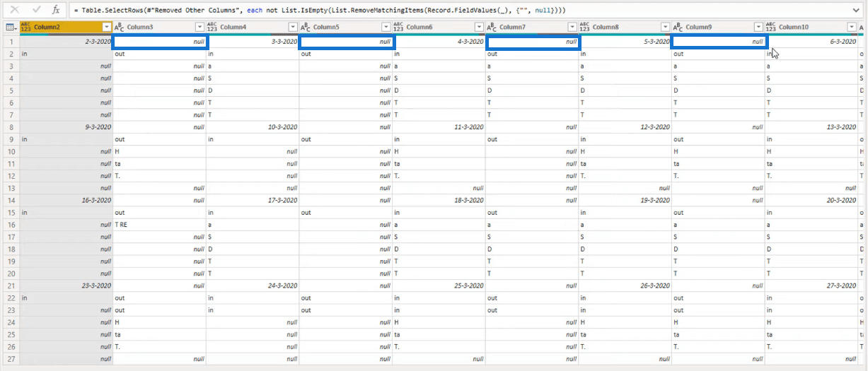Click the 5-3-2020 date cell
This screenshot has width=868, height=371.
(625, 42)
